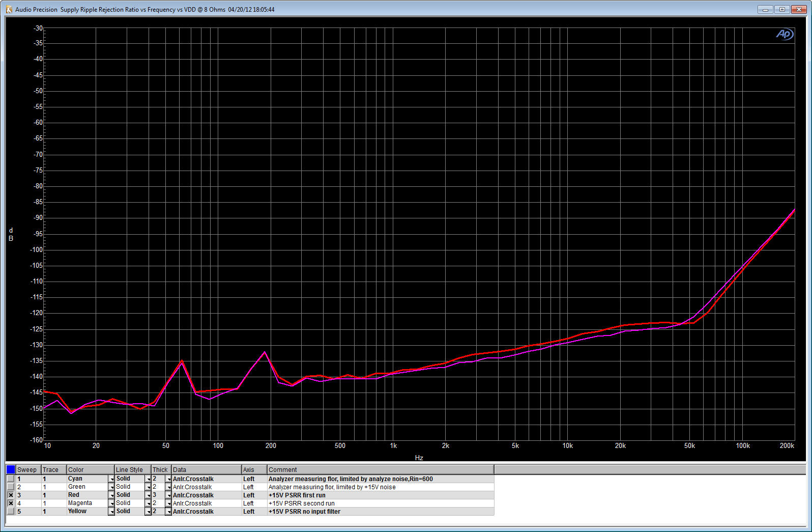This screenshot has width=812, height=532.
Task: Click the 10 frequency axis start label
Action: pos(47,445)
